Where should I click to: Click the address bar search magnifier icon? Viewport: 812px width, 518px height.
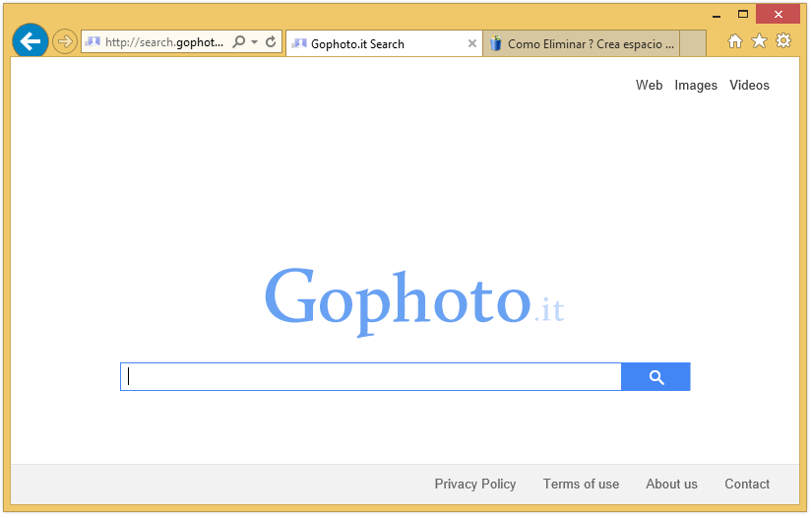(x=239, y=41)
